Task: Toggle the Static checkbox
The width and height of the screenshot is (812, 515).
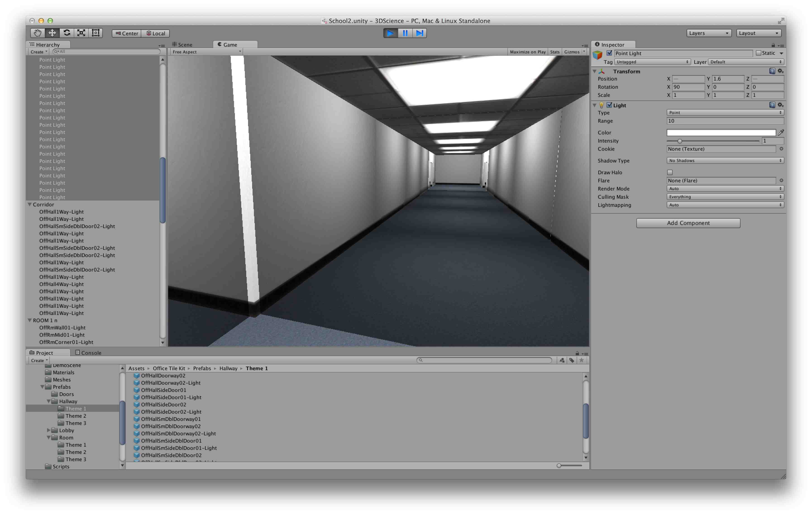Action: click(x=758, y=53)
